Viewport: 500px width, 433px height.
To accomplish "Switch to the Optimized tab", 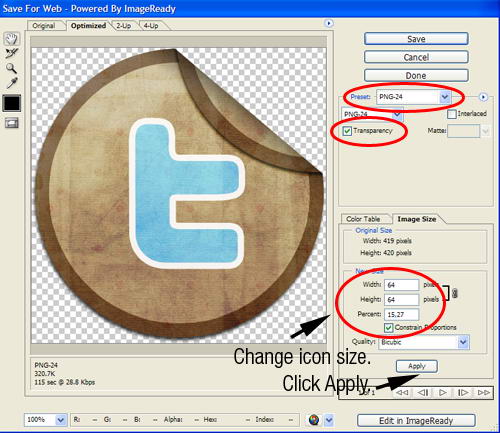I will click(x=88, y=26).
